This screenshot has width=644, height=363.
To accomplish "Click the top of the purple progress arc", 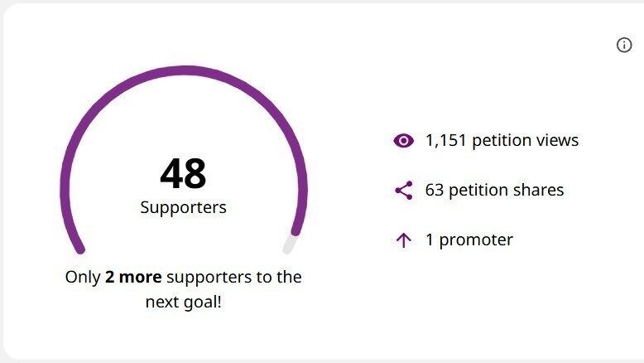I will coord(183,71).
